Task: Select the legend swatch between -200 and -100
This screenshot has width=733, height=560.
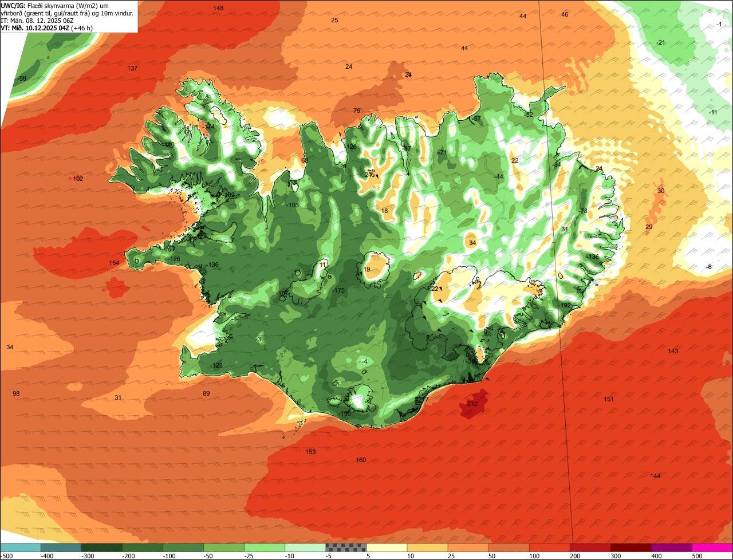Action: point(143,547)
